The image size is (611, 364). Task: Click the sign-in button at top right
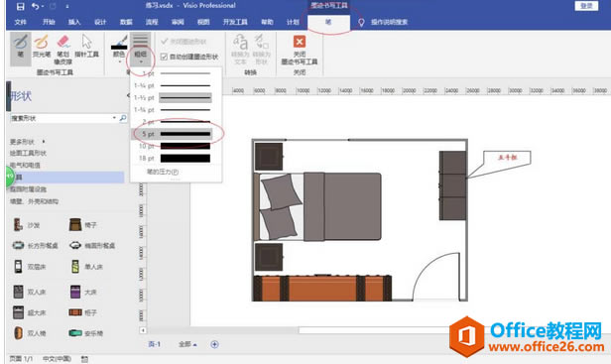(586, 6)
